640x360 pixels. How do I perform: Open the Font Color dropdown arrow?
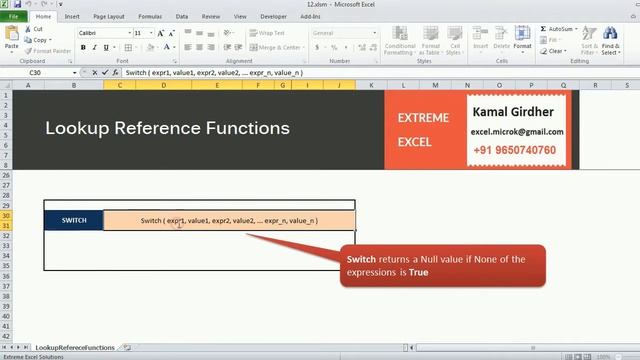point(174,47)
